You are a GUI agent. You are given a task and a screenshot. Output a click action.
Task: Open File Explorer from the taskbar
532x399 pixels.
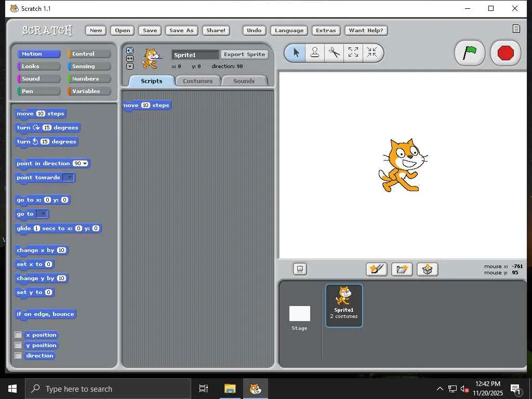point(230,389)
